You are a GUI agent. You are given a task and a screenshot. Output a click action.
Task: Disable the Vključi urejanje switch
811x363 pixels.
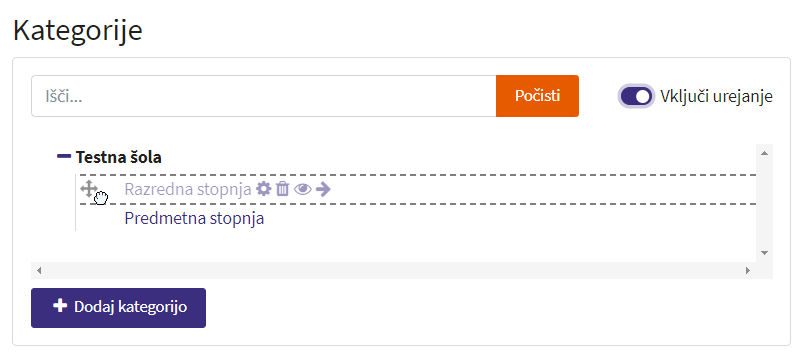636,96
